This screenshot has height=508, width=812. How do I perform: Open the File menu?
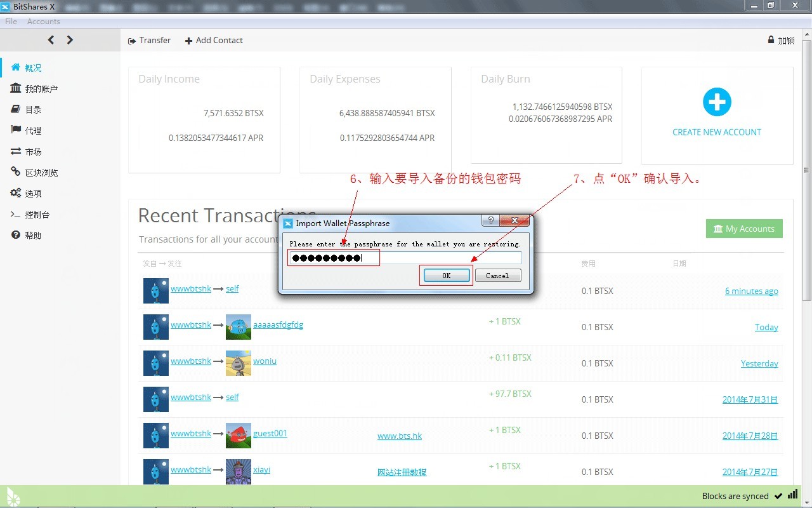pyautogui.click(x=11, y=22)
